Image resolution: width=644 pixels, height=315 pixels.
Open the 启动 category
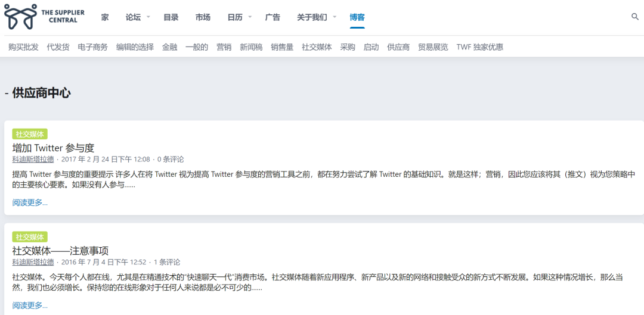[371, 47]
